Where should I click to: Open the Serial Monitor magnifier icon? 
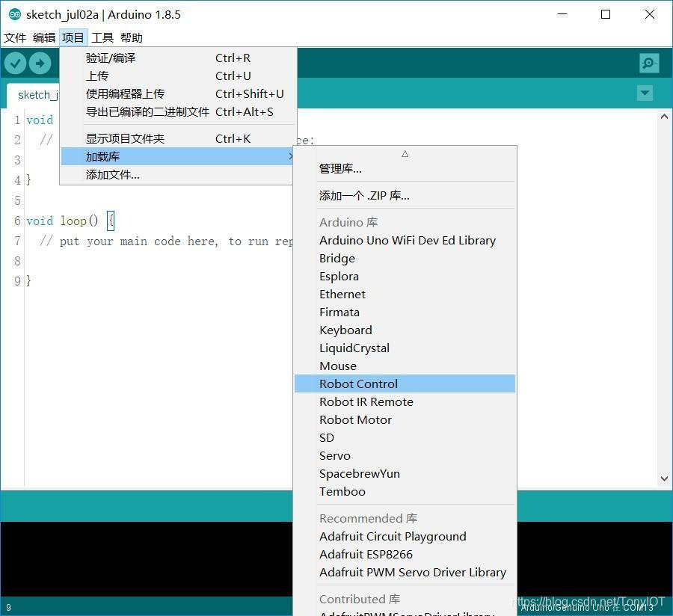[x=649, y=64]
